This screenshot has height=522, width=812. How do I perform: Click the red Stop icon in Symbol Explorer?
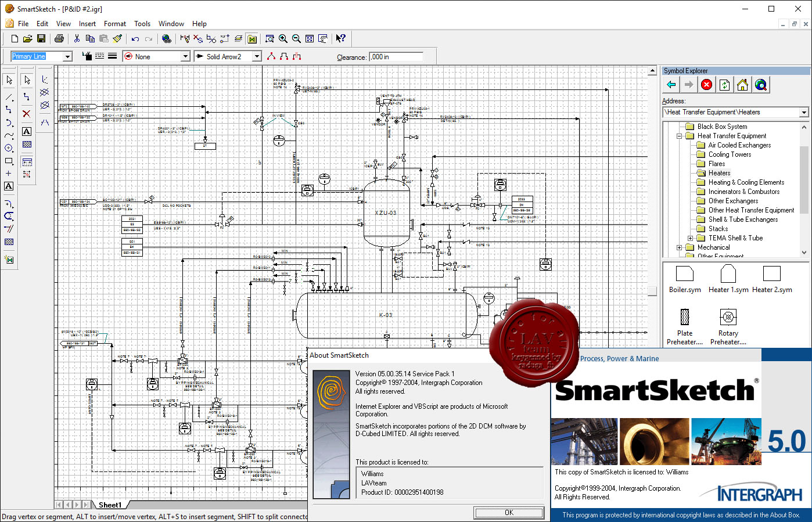[x=707, y=85]
